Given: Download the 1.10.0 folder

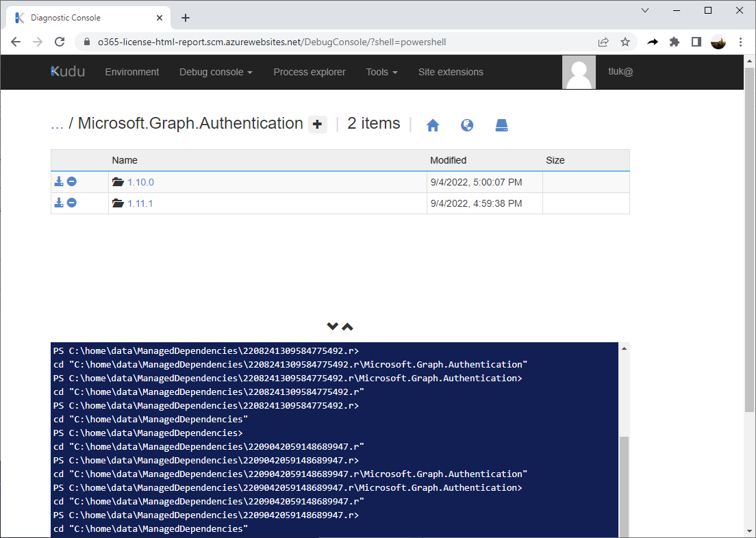Looking at the screenshot, I should 59,181.
